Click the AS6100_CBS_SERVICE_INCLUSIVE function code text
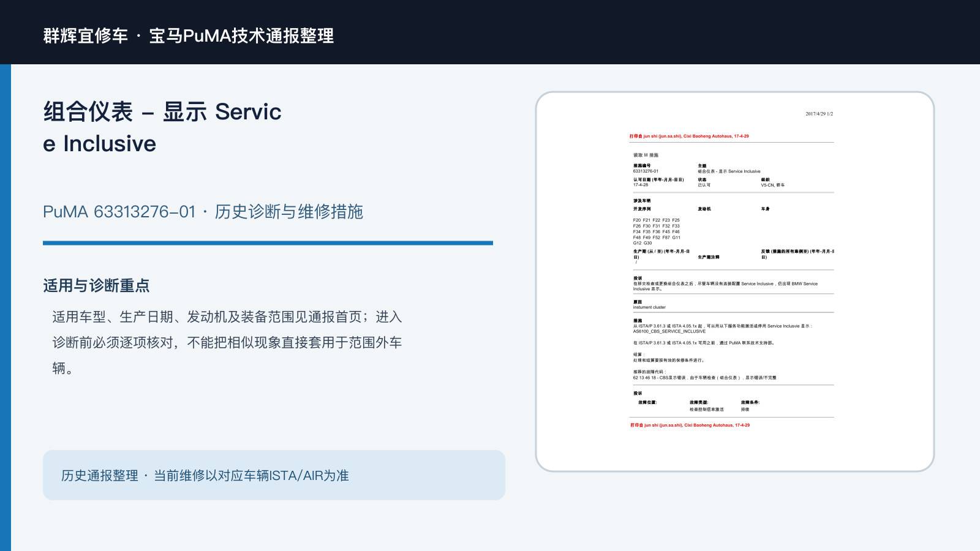980x551 pixels. (x=669, y=331)
